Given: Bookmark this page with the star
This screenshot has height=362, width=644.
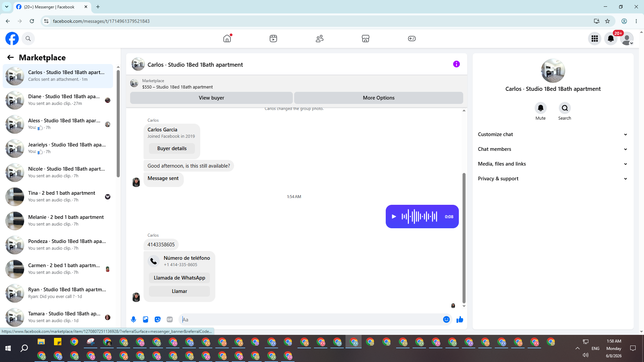Looking at the screenshot, I should [x=607, y=21].
